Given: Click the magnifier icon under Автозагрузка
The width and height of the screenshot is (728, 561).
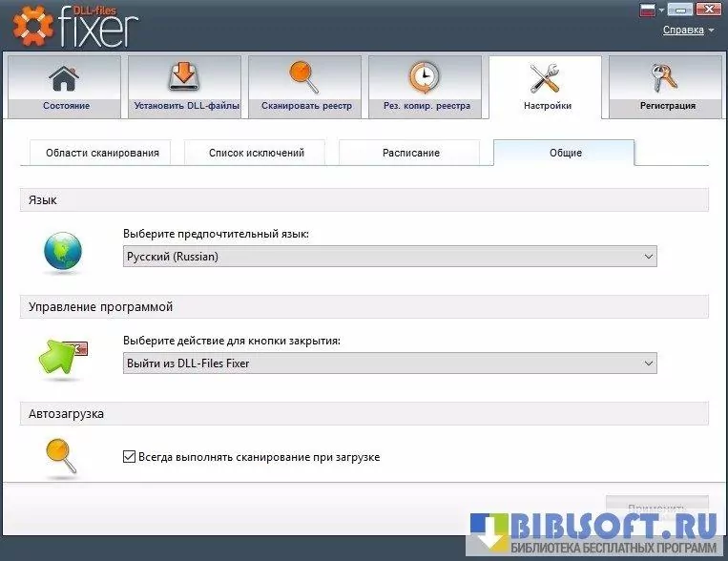Looking at the screenshot, I should coord(61,457).
